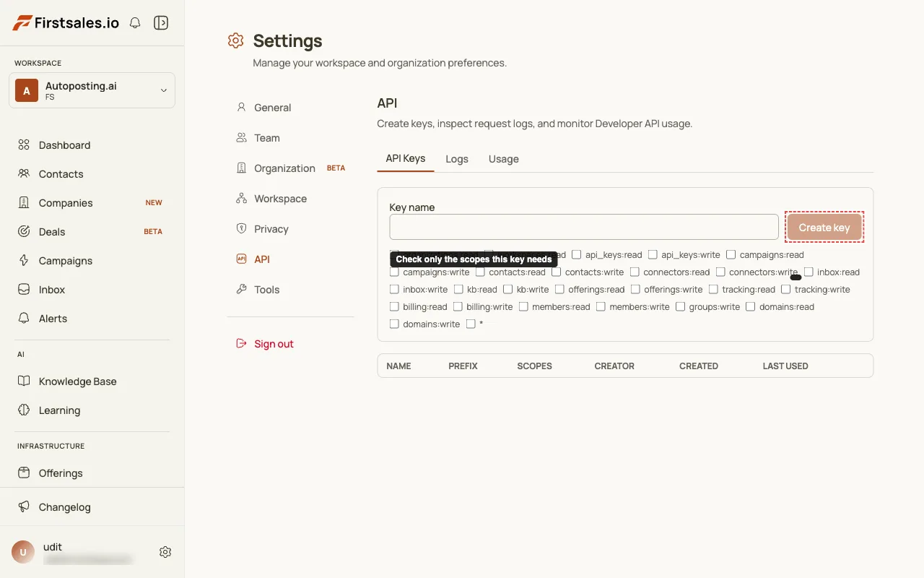Open the notifications bell icon
This screenshot has height=578, width=924.
(135, 23)
